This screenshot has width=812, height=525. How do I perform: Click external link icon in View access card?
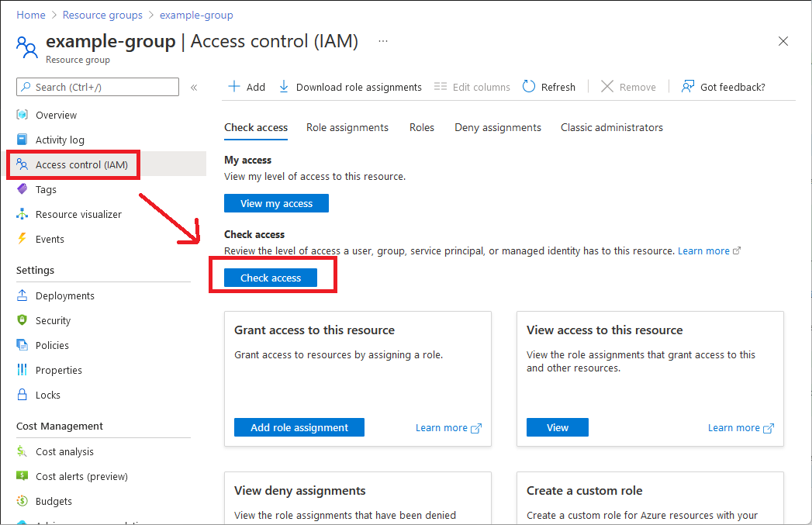(769, 428)
